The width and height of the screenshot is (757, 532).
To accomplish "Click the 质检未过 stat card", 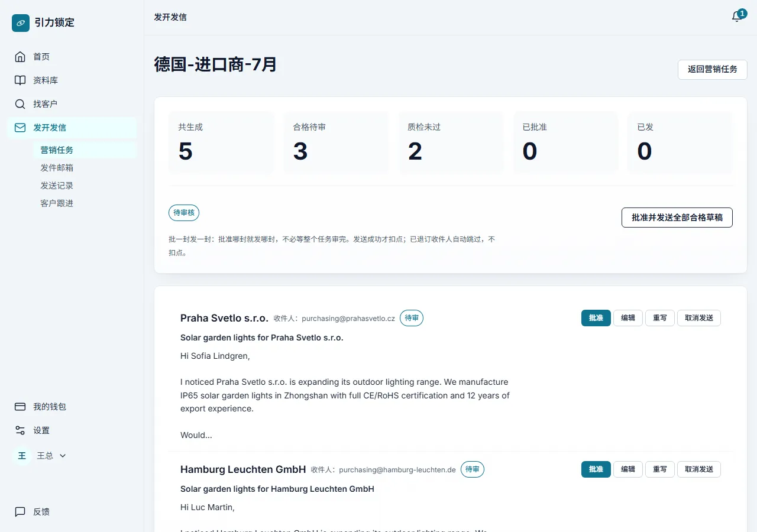I will 451,143.
